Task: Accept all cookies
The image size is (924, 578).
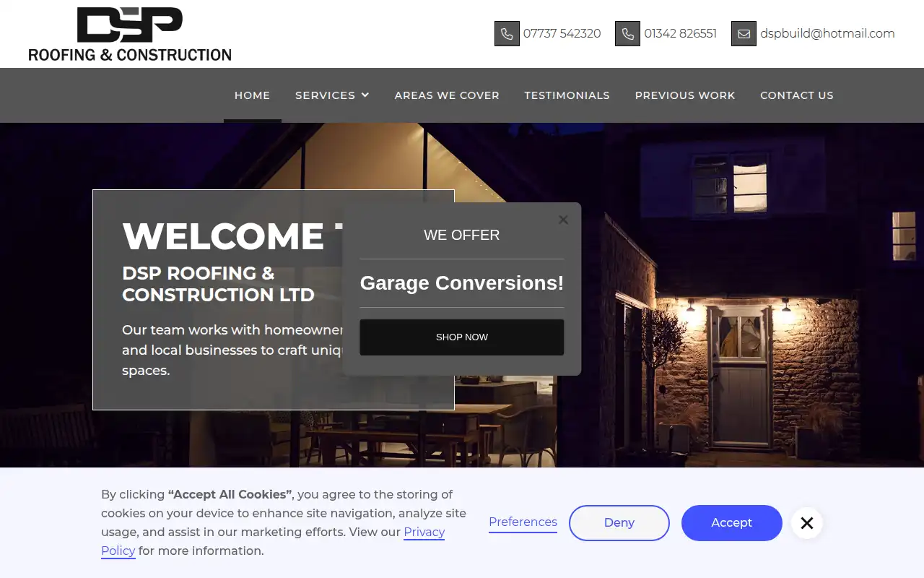Action: click(x=732, y=523)
